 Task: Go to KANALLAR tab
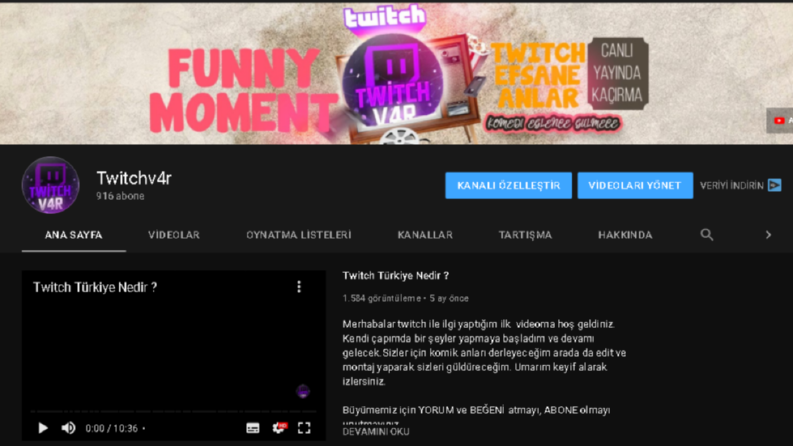pos(425,235)
